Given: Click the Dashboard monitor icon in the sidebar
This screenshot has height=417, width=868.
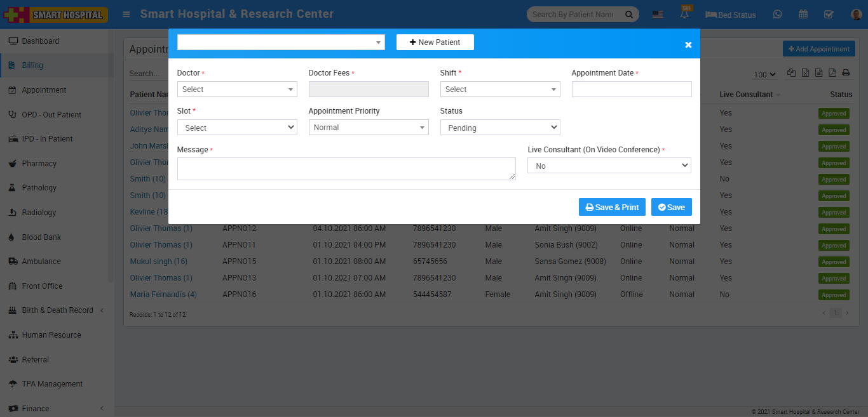Looking at the screenshot, I should [x=13, y=41].
